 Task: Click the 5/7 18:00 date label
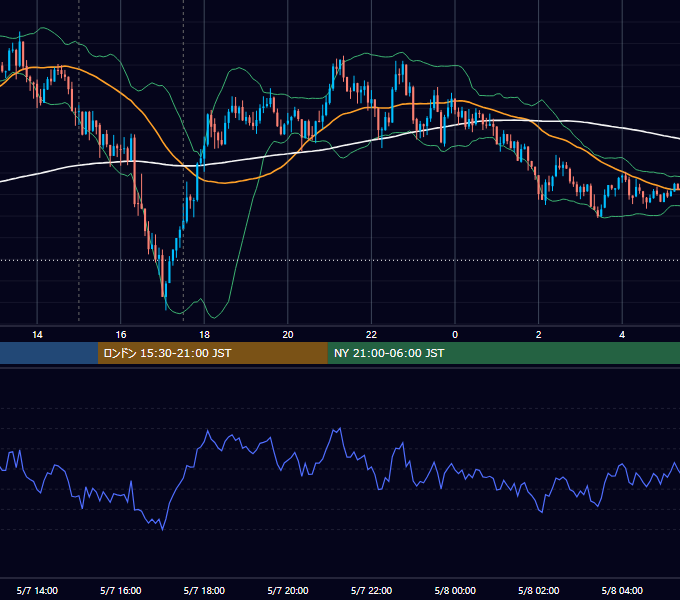[204, 591]
